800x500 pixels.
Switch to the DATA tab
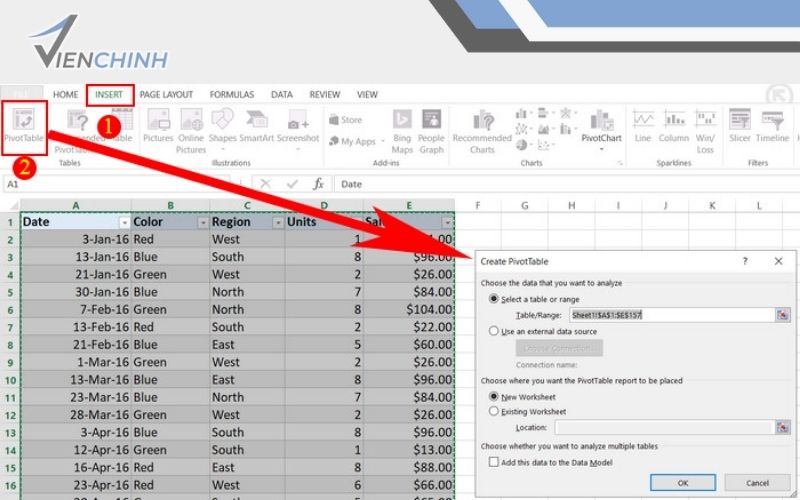(282, 94)
